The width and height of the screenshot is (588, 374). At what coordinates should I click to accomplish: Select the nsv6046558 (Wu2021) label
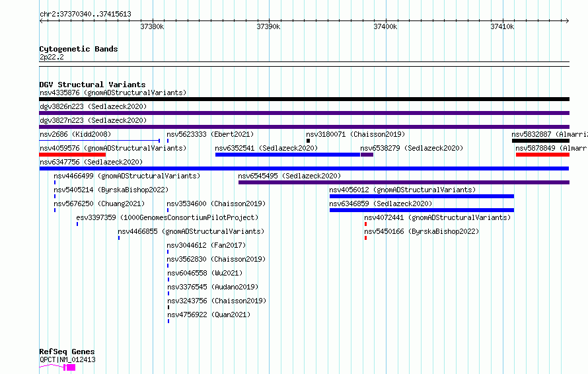[205, 273]
